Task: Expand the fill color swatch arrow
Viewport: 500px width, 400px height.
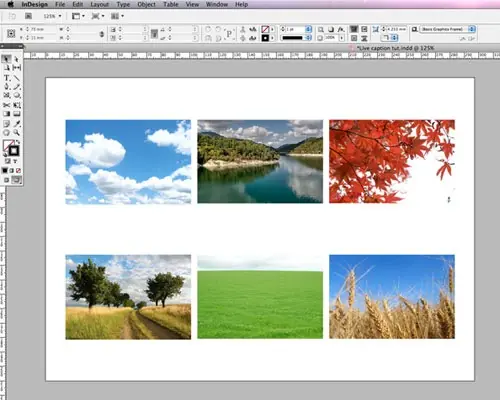Action: pos(272,29)
